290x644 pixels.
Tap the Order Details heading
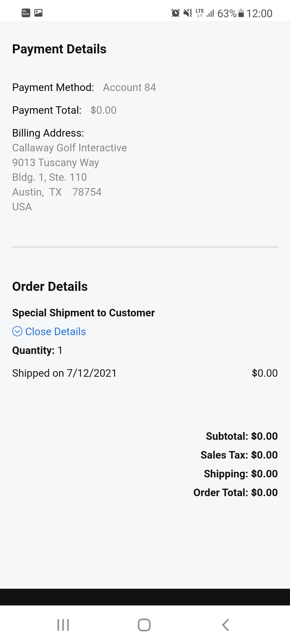point(50,287)
